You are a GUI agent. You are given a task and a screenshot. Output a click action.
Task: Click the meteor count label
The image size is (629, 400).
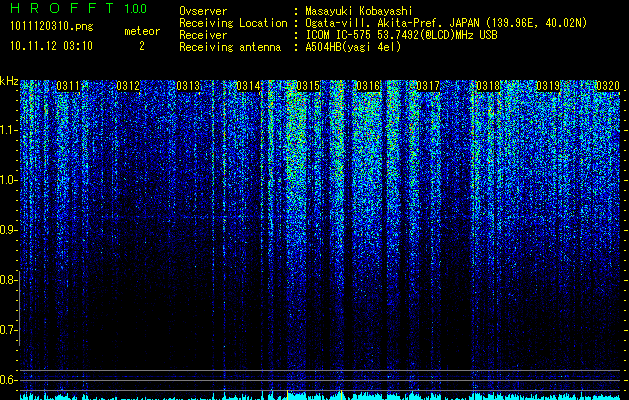pyautogui.click(x=142, y=31)
